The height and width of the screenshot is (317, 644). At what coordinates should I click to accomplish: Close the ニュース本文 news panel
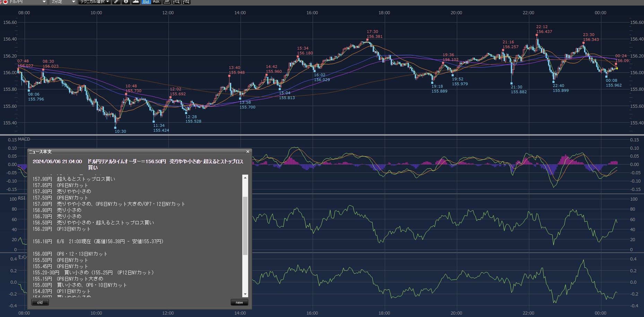tap(247, 152)
